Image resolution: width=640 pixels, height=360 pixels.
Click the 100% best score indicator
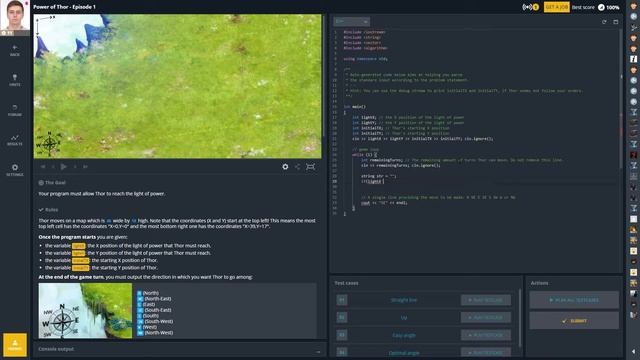(609, 7)
